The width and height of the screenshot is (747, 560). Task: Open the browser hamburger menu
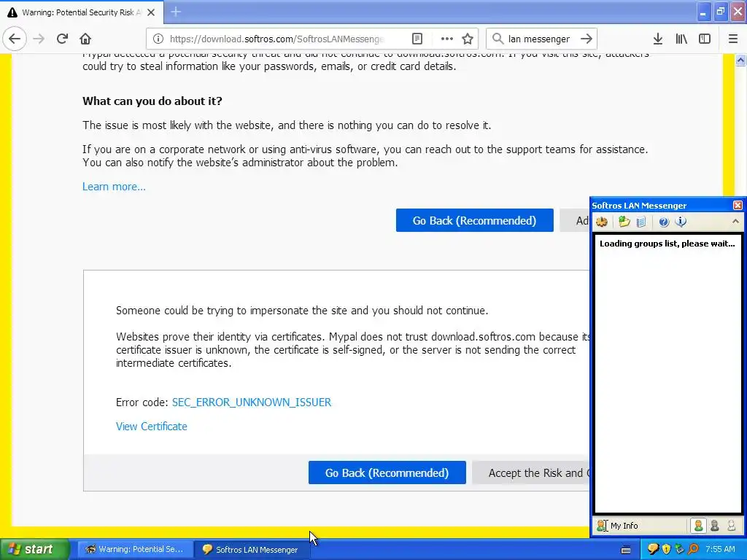point(733,39)
